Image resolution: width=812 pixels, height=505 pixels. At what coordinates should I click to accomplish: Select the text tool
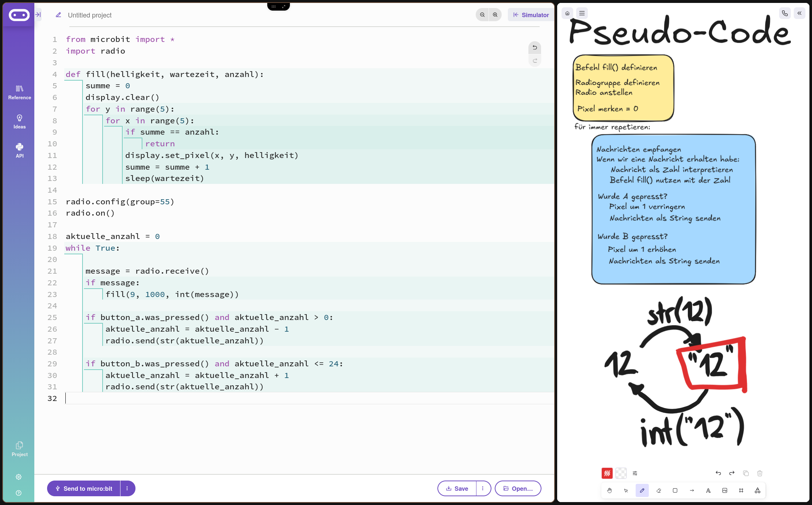pyautogui.click(x=708, y=490)
